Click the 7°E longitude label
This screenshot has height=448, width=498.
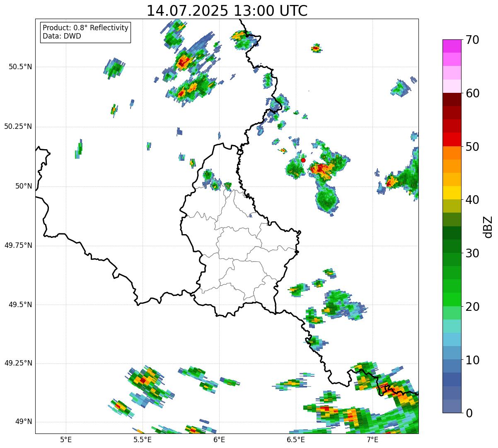coord(372,439)
